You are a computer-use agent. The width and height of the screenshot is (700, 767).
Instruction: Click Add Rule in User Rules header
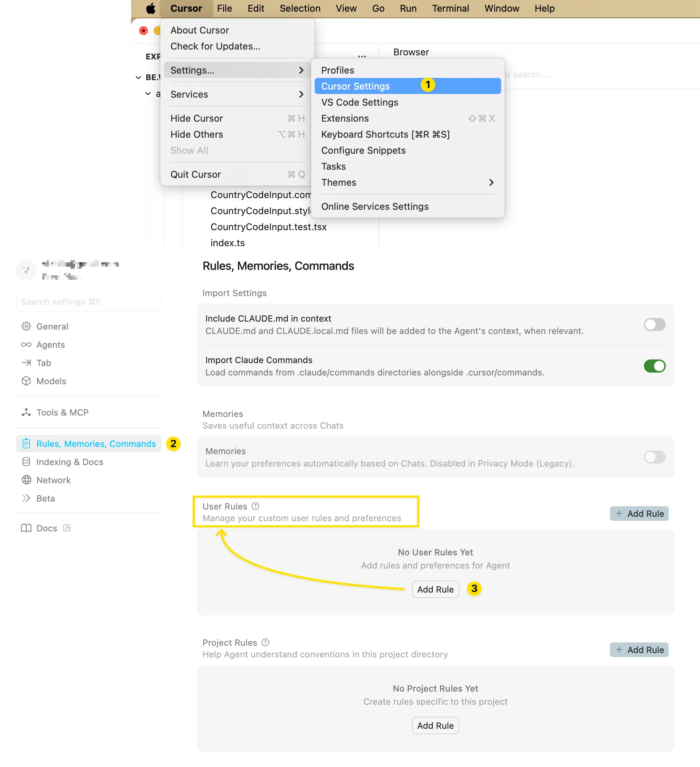[x=639, y=514]
